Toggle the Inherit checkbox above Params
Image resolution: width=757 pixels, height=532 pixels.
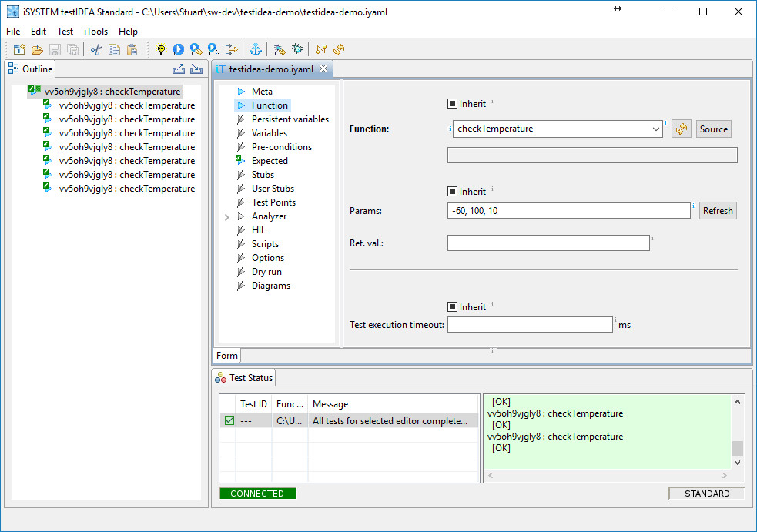point(453,192)
